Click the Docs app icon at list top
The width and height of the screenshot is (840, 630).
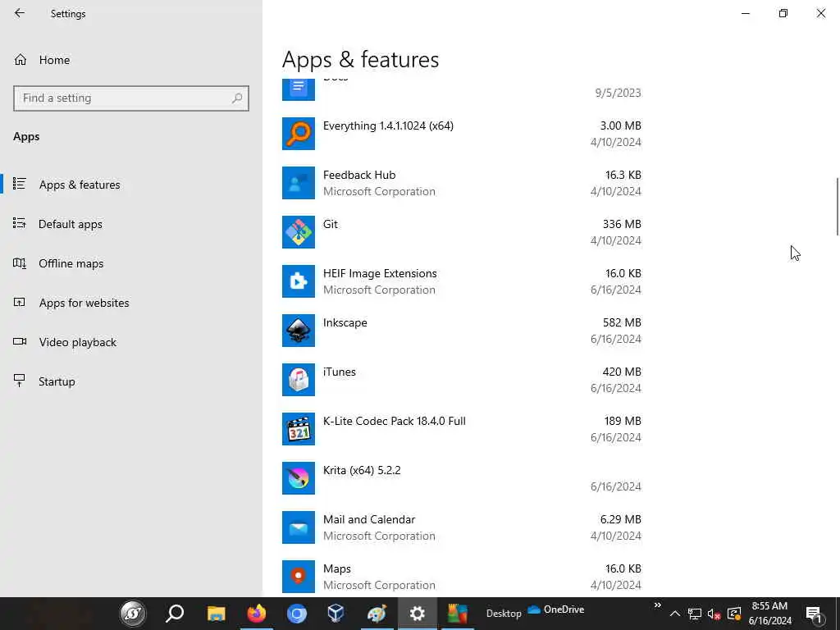[x=299, y=89]
